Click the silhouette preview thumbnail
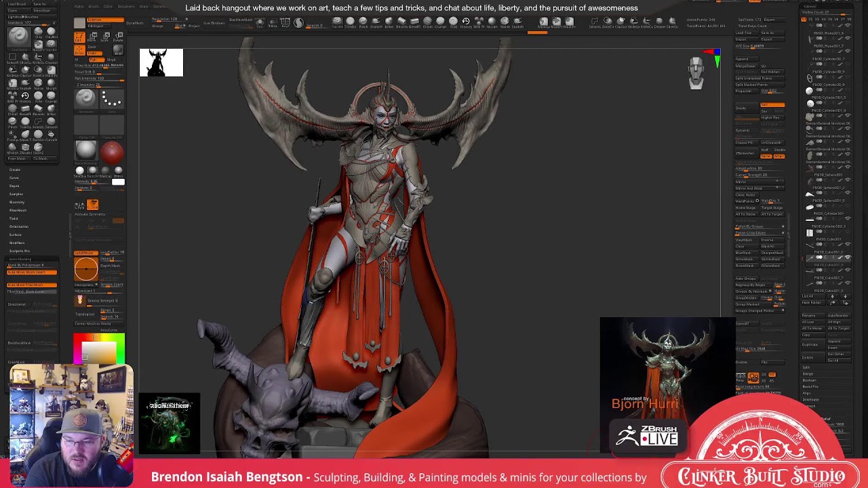The height and width of the screenshot is (488, 868). [161, 62]
